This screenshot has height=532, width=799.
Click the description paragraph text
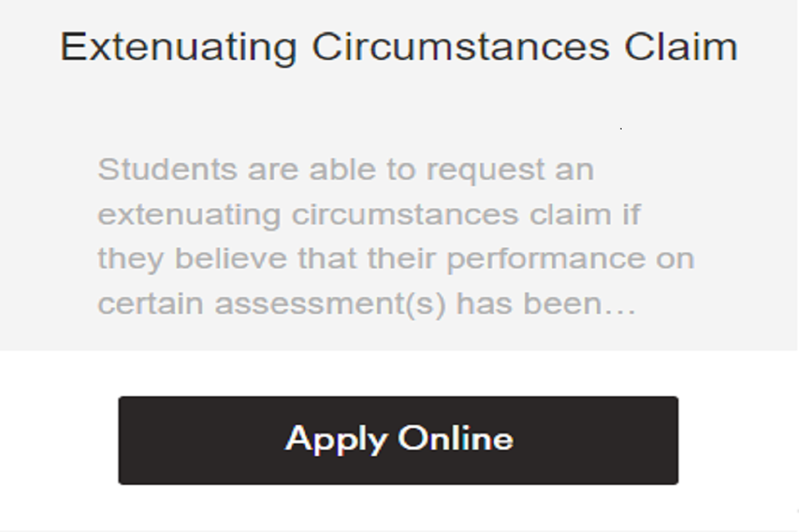coord(396,236)
